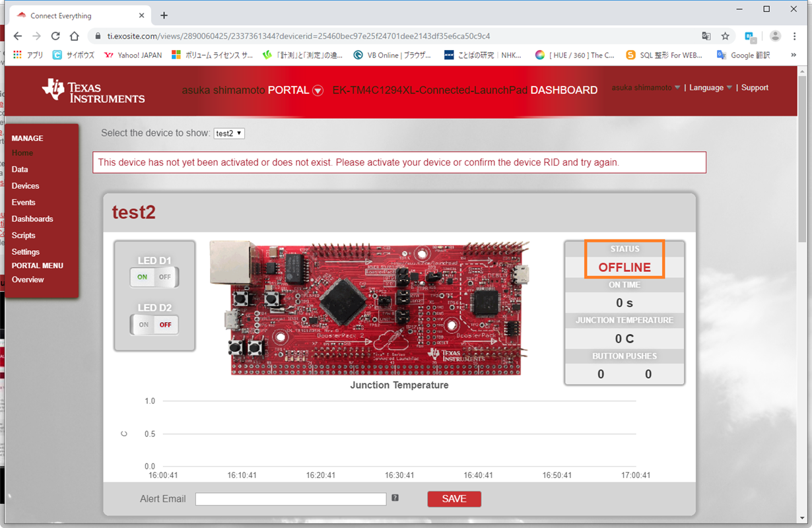This screenshot has height=528, width=812.
Task: Open the HUE / 360 bookmark
Action: (575, 55)
